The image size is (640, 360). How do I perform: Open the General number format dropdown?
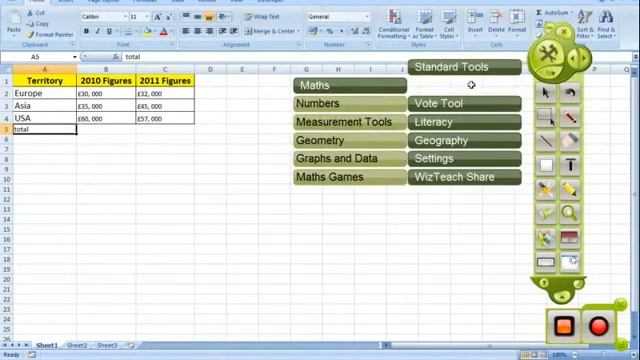tap(367, 17)
